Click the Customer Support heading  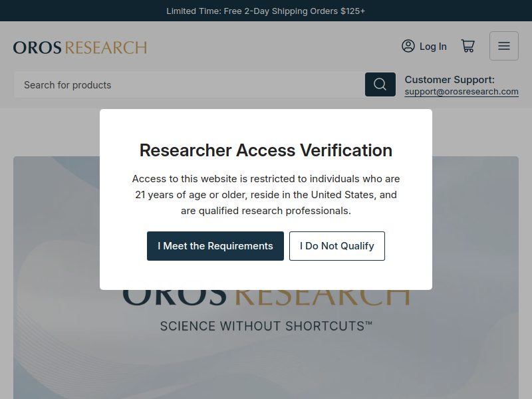coord(450,80)
